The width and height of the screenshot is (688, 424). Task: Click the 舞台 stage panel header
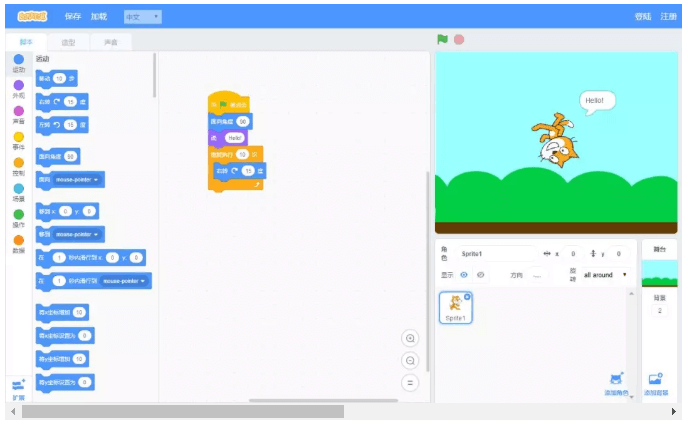click(x=659, y=249)
